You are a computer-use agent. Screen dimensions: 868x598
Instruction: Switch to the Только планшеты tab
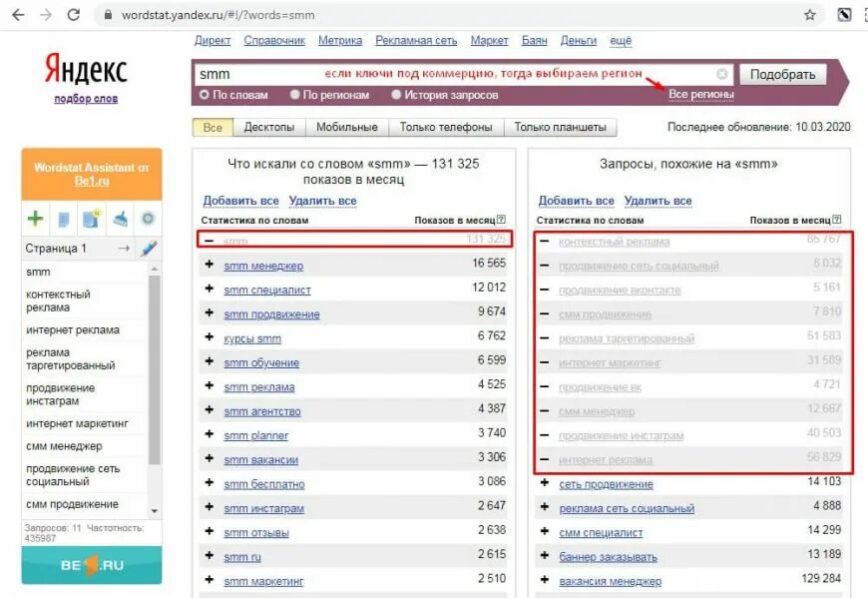561,128
